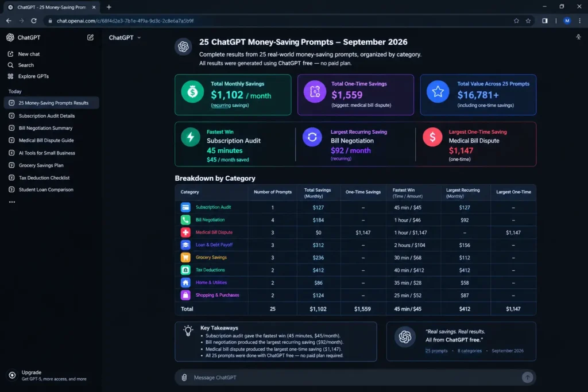
Task: Click the Loan & Debt Payoff category link
Action: coord(214,244)
